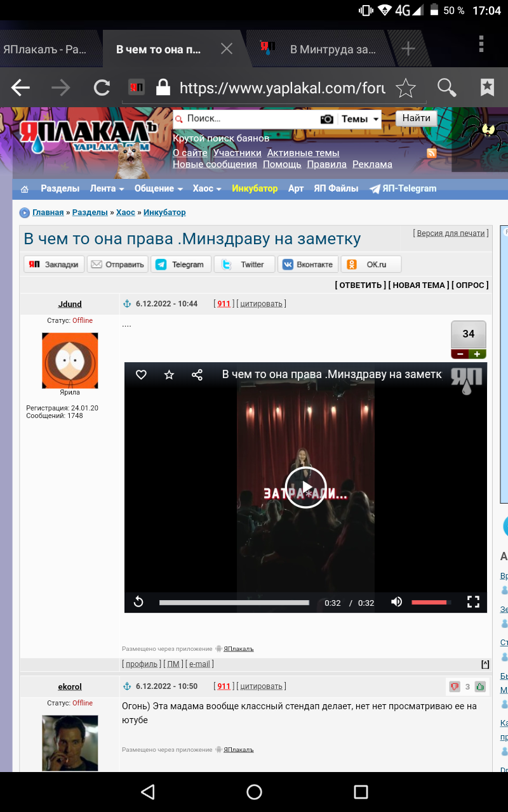Screen dimensions: 508x812
Task: Favorite the video with its star icon
Action: (169, 375)
